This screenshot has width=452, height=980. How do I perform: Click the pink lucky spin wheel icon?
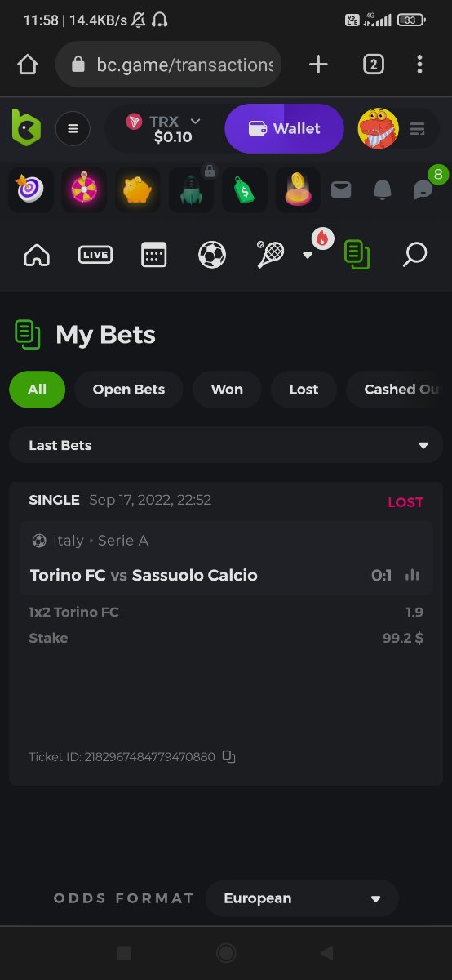pos(84,189)
